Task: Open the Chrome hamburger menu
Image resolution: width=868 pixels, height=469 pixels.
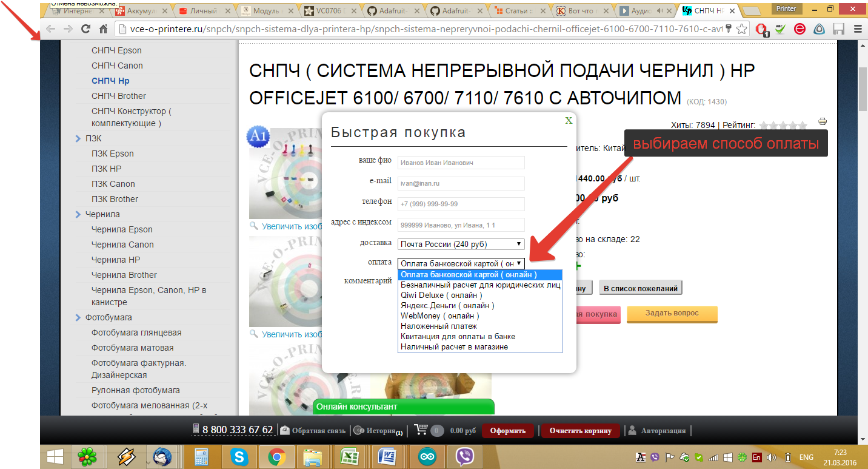Action: pos(858,29)
